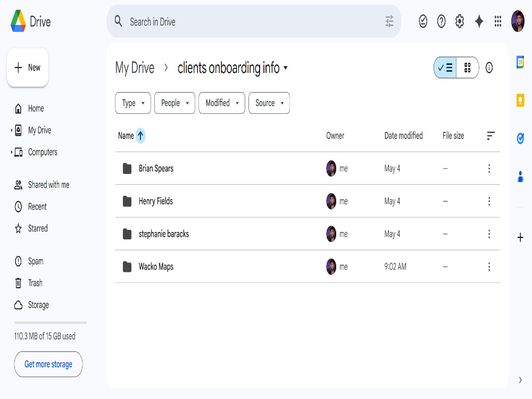The height and width of the screenshot is (399, 532).
Task: Go to My Drive breadcrumb
Action: coord(135,68)
